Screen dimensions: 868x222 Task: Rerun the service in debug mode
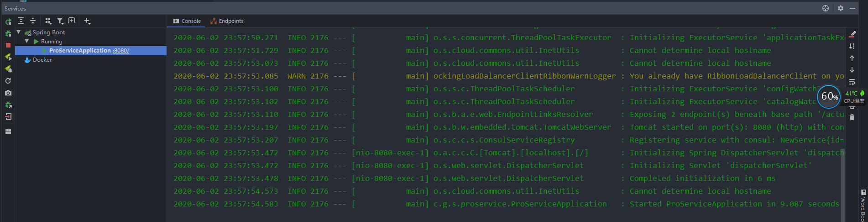[8, 33]
